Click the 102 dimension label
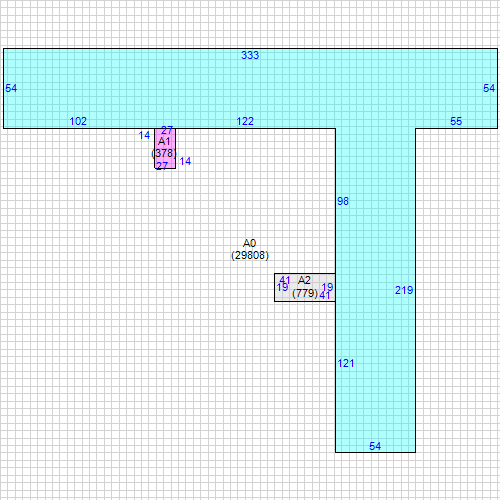Screen dimensions: 500x500 (x=78, y=121)
